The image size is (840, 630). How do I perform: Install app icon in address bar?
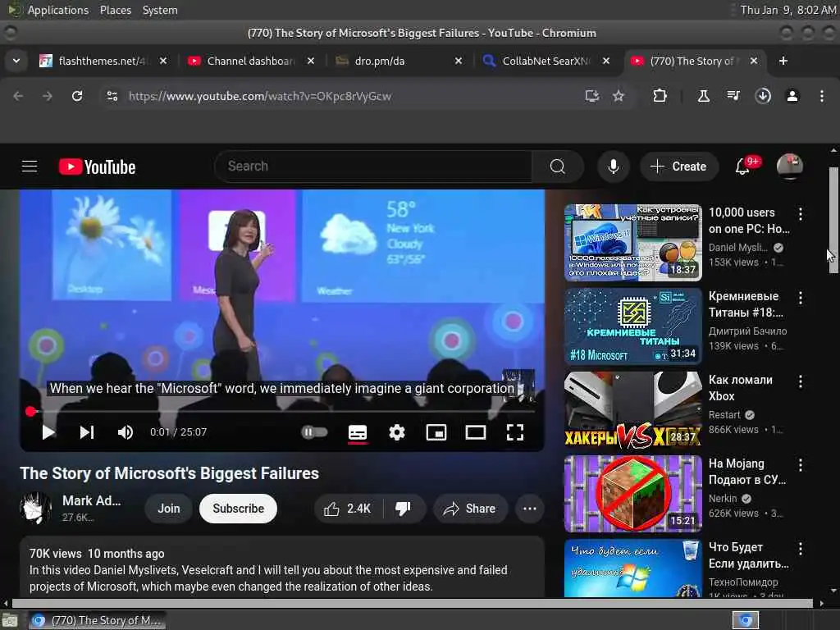tap(592, 96)
